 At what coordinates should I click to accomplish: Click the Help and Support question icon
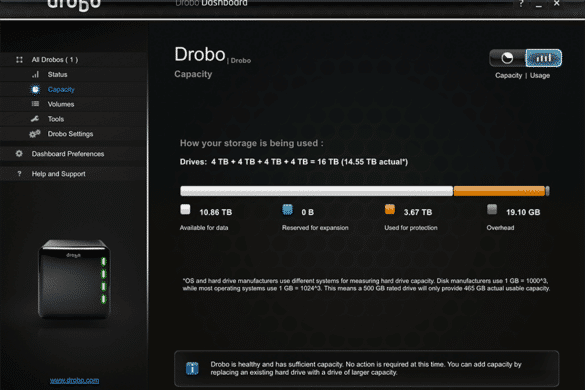pyautogui.click(x=19, y=174)
